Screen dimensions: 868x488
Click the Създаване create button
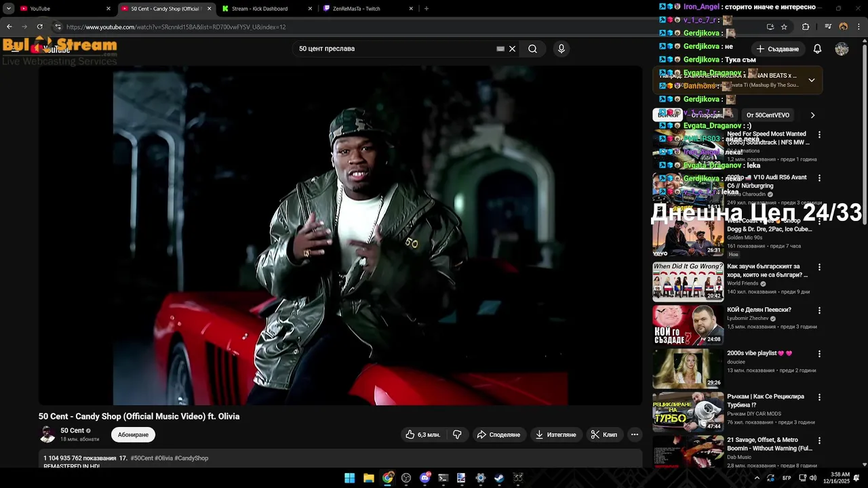click(778, 49)
